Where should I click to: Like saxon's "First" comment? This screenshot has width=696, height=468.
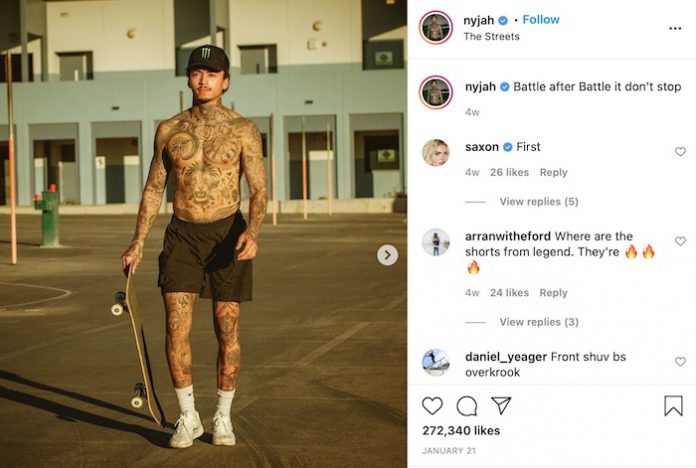point(680,152)
